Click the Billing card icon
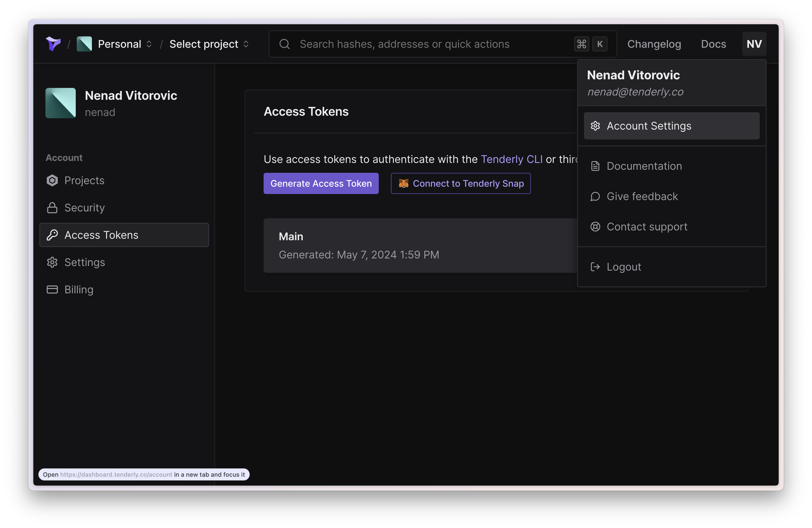The image size is (812, 528). click(52, 290)
